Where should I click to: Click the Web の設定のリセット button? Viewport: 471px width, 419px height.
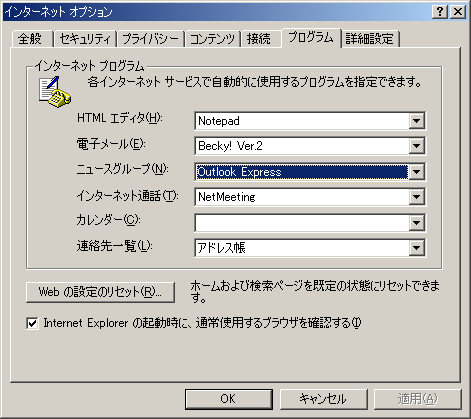pos(100,292)
